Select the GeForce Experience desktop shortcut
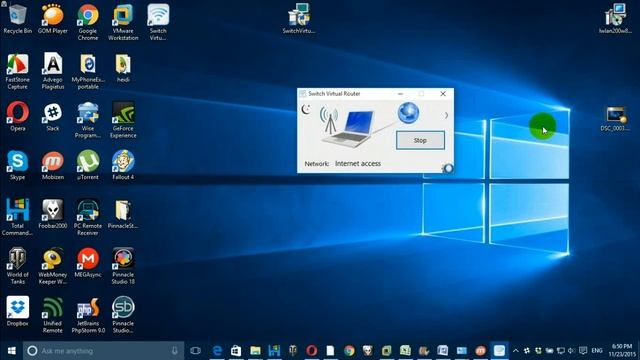 [123, 120]
